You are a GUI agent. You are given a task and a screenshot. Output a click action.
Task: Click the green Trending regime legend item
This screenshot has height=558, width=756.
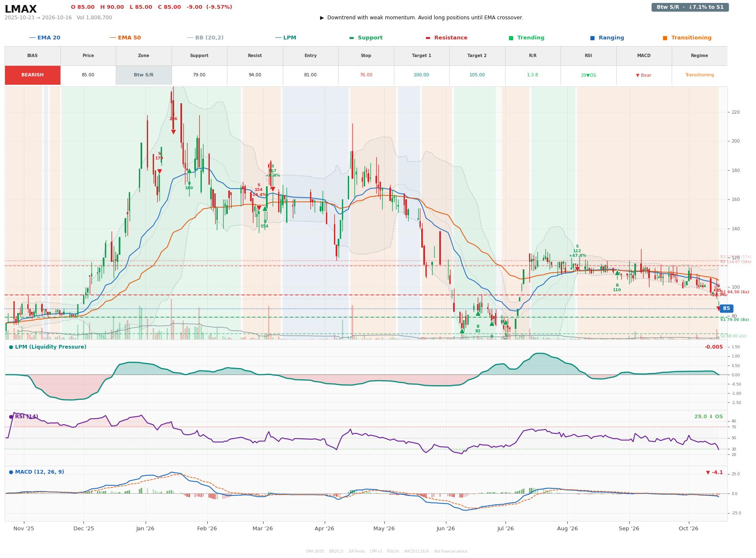(526, 38)
